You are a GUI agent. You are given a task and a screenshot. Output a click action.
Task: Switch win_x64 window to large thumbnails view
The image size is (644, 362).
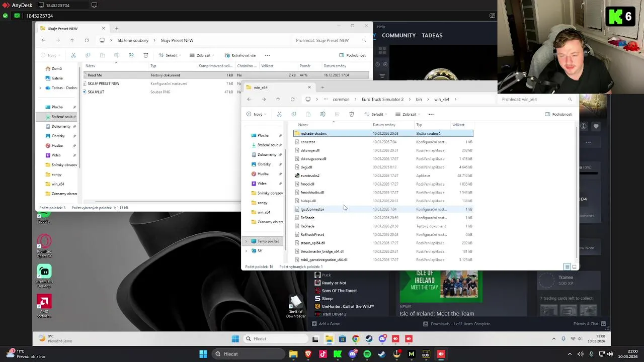[574, 267]
